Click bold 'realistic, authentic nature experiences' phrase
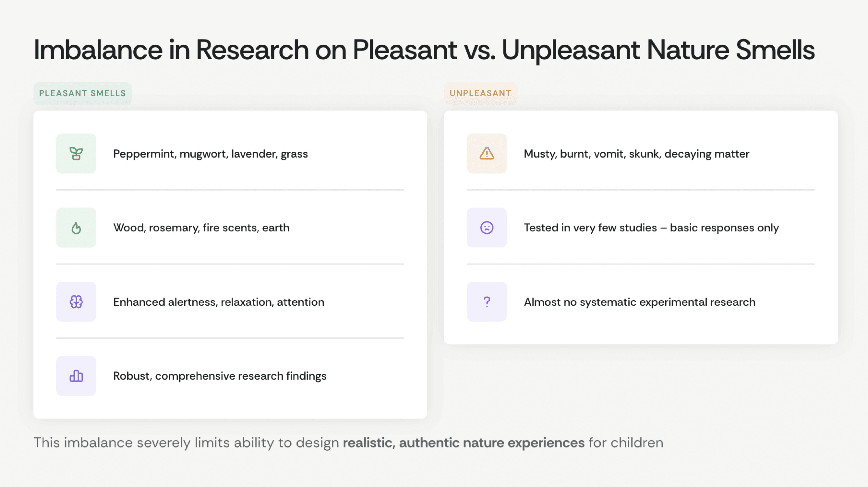 point(463,443)
